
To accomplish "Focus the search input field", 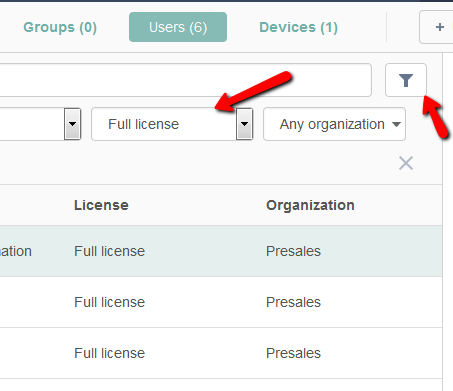I will (x=185, y=80).
